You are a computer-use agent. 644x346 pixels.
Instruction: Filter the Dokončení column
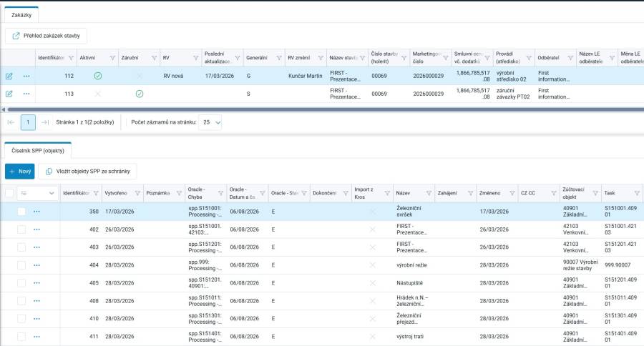346,193
